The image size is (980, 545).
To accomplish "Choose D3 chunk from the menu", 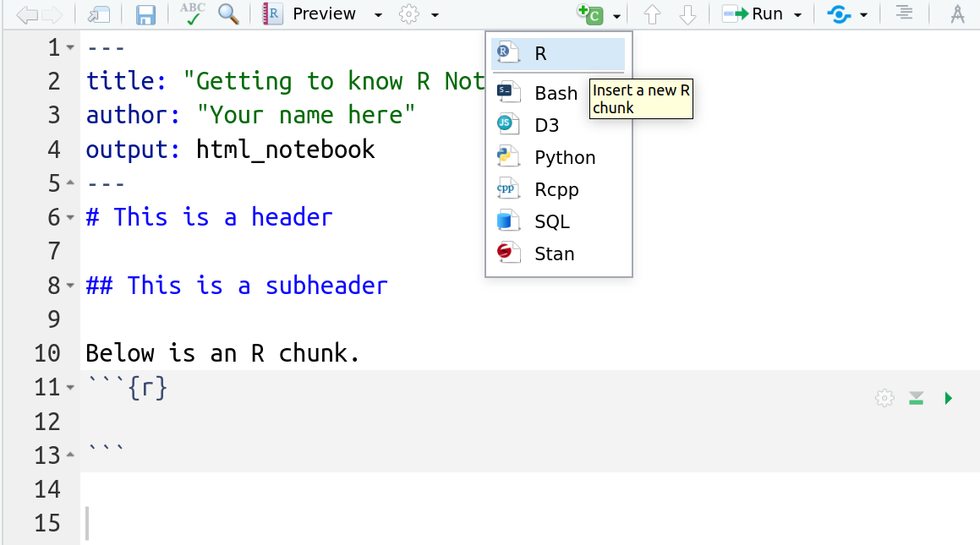I will (x=558, y=125).
